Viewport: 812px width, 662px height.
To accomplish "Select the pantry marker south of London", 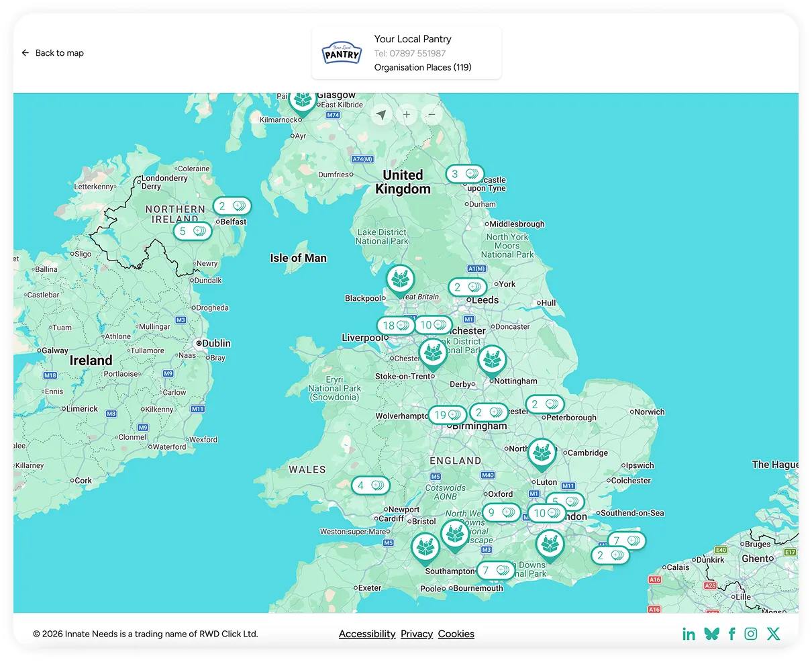I will 550,546.
